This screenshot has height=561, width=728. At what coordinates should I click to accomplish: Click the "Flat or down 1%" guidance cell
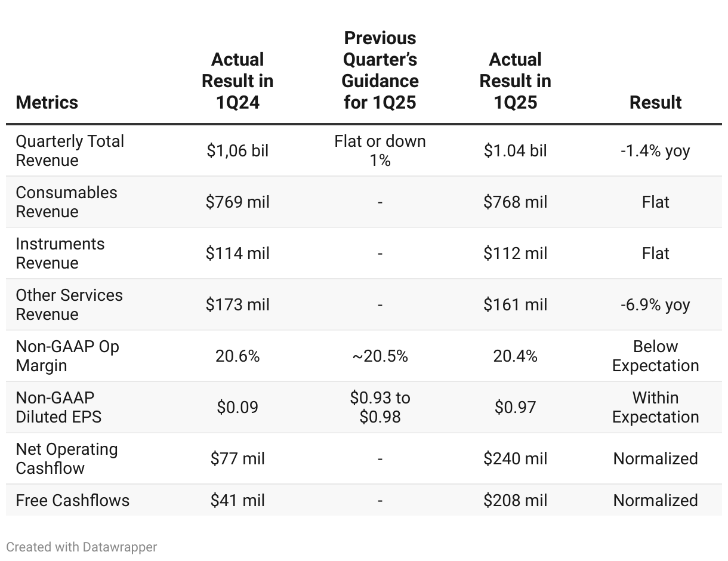click(380, 150)
